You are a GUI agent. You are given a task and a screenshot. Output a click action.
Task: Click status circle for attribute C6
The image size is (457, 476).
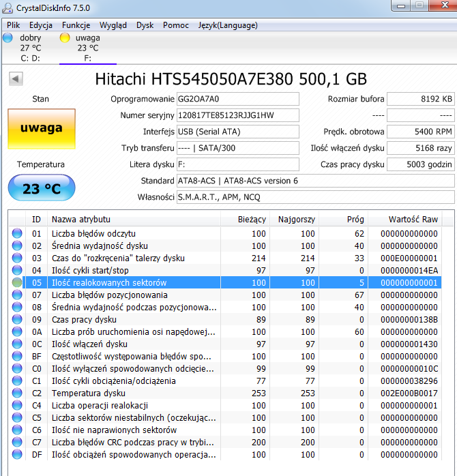coord(17,430)
